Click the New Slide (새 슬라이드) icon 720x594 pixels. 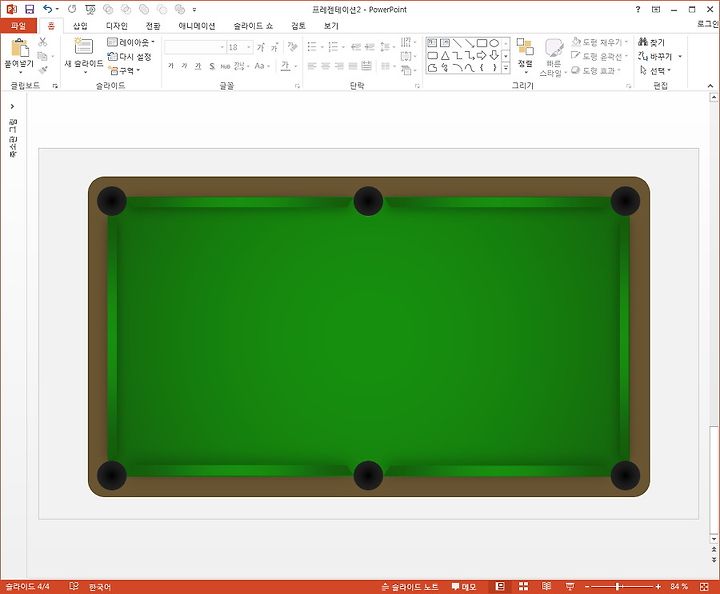(x=84, y=46)
